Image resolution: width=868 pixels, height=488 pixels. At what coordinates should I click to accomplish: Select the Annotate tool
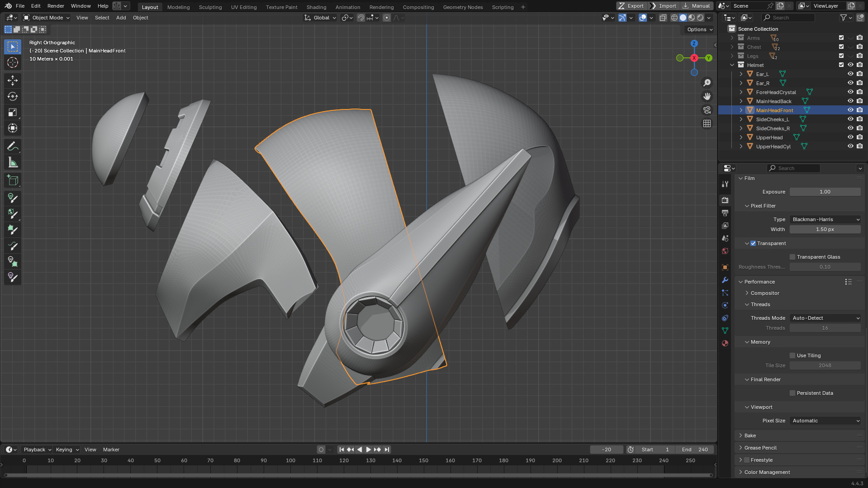13,146
